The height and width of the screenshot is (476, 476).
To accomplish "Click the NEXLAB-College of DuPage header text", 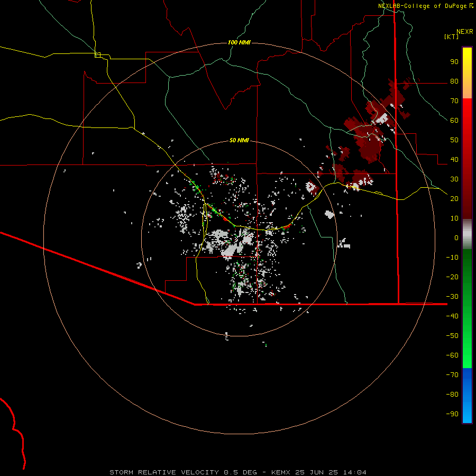I will point(422,6).
